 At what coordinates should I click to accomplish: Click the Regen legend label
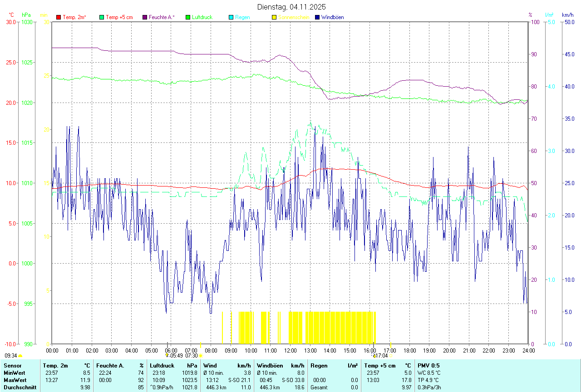click(242, 17)
